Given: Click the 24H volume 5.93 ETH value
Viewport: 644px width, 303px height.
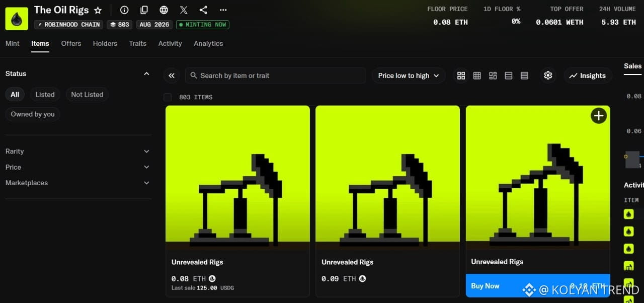Looking at the screenshot, I should coord(618,22).
